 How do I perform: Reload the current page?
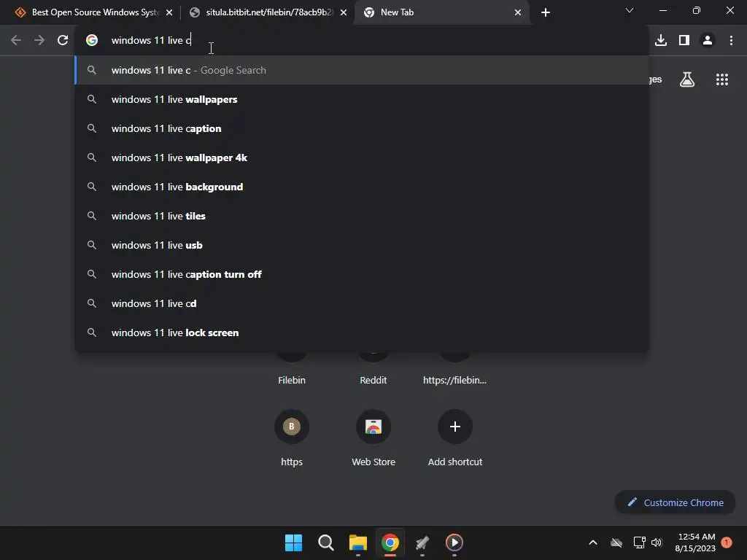point(63,40)
